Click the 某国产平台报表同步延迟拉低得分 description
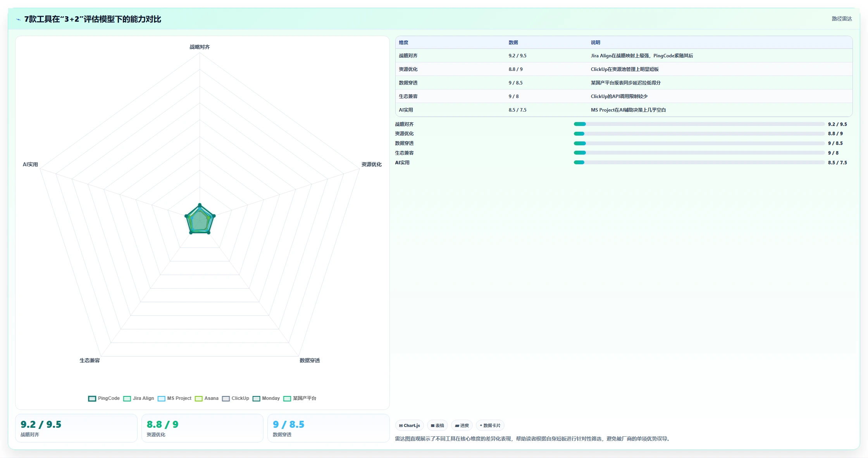 coord(625,83)
